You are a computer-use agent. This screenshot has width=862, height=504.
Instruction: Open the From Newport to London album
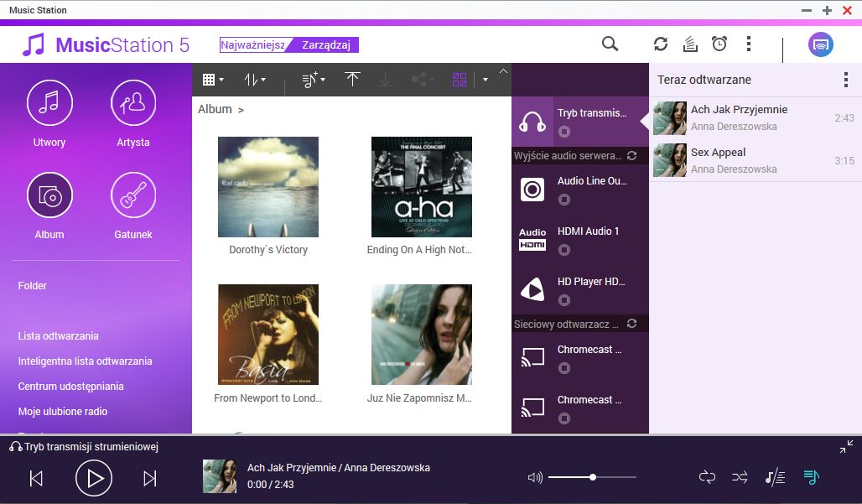pyautogui.click(x=268, y=334)
